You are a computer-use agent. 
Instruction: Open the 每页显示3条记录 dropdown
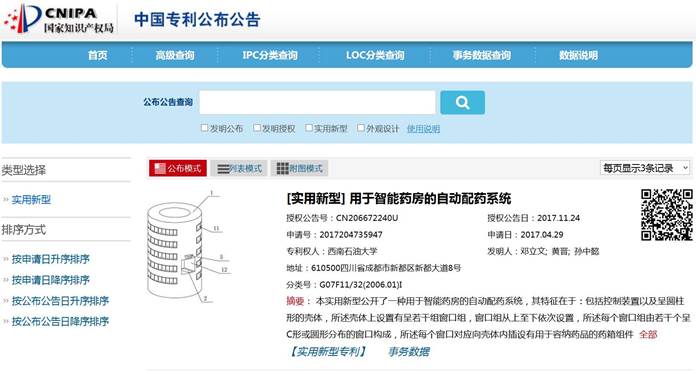click(x=645, y=168)
